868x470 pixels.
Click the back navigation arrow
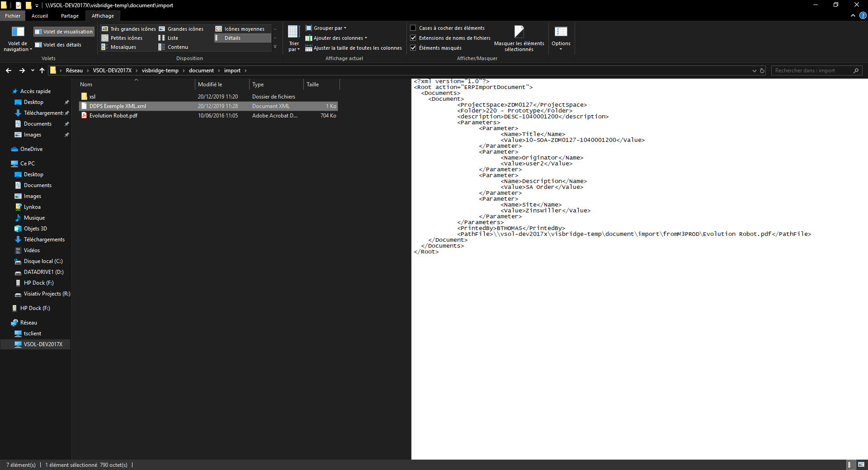[9, 70]
